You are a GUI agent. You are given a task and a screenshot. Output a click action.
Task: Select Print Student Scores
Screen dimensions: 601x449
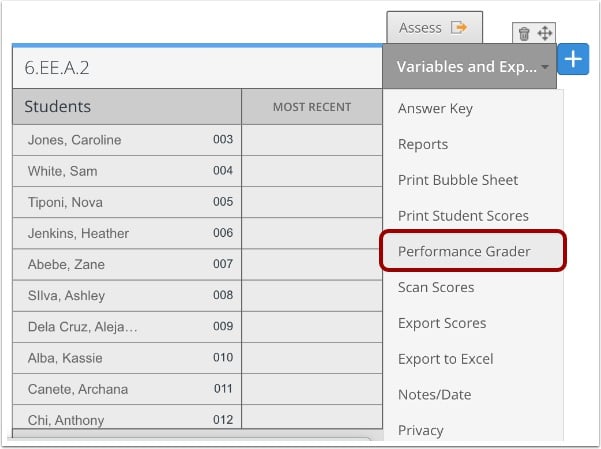(463, 215)
